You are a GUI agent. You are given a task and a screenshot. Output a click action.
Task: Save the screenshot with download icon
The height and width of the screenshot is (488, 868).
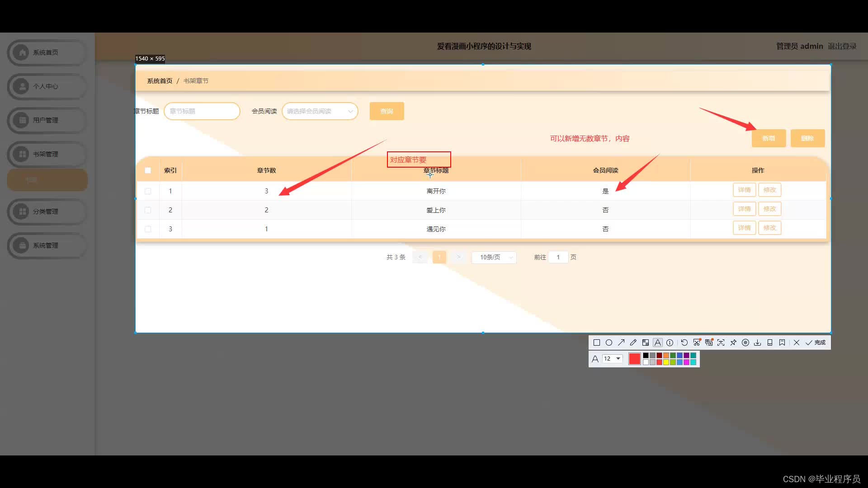758,343
